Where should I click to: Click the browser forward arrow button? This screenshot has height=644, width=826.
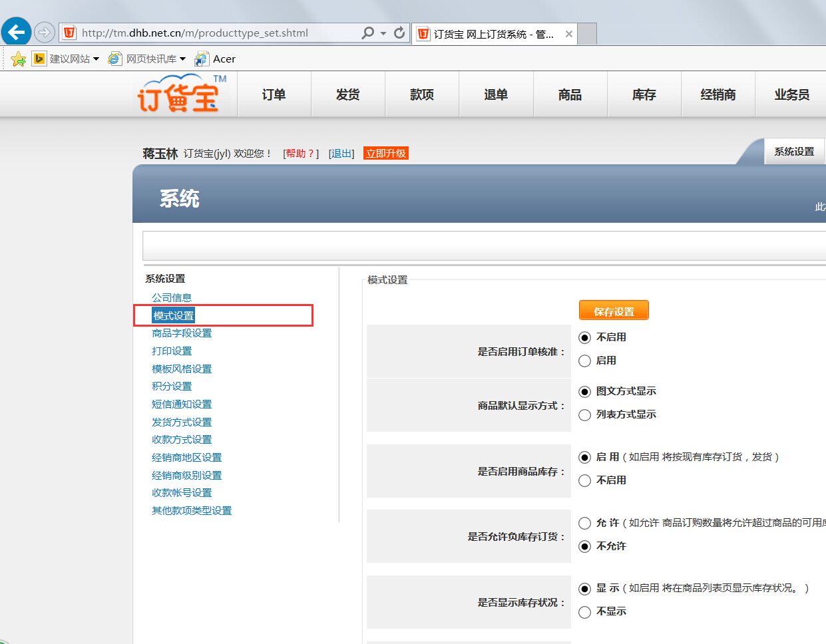click(45, 32)
